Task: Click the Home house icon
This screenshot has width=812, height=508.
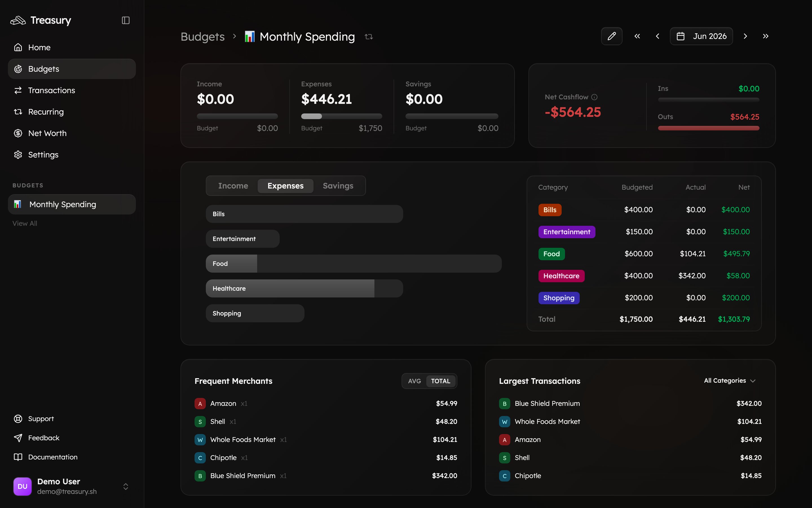Action: 18,47
